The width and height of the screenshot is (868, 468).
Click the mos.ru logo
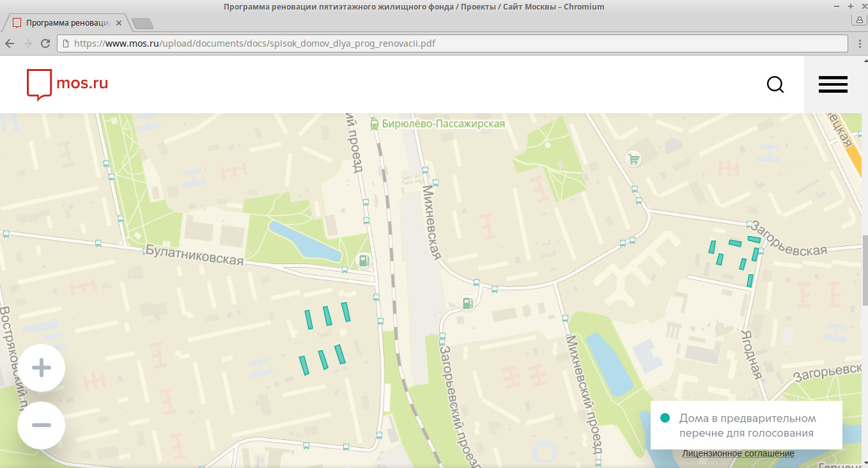(67, 84)
